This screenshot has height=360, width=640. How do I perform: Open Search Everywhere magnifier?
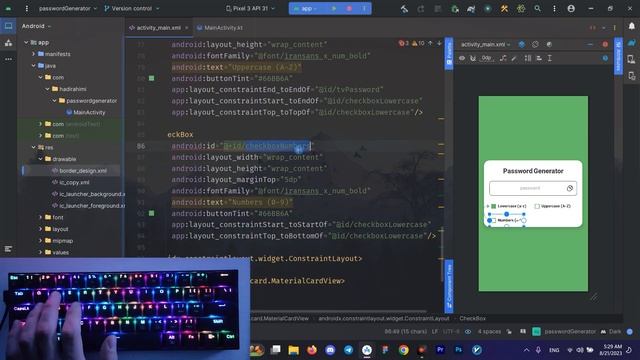tap(537, 9)
